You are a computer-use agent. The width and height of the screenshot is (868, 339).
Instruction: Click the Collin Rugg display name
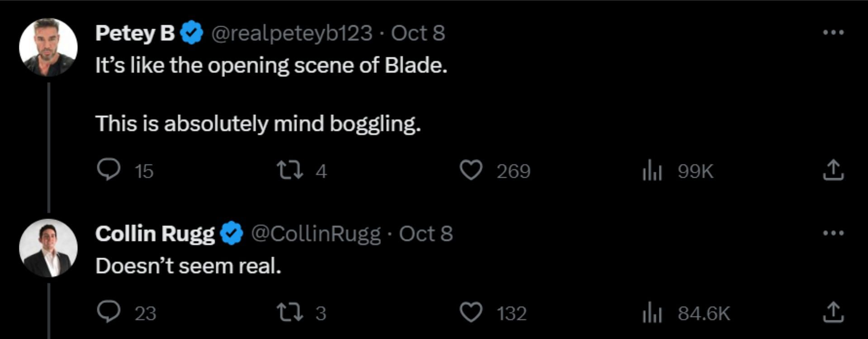point(155,234)
